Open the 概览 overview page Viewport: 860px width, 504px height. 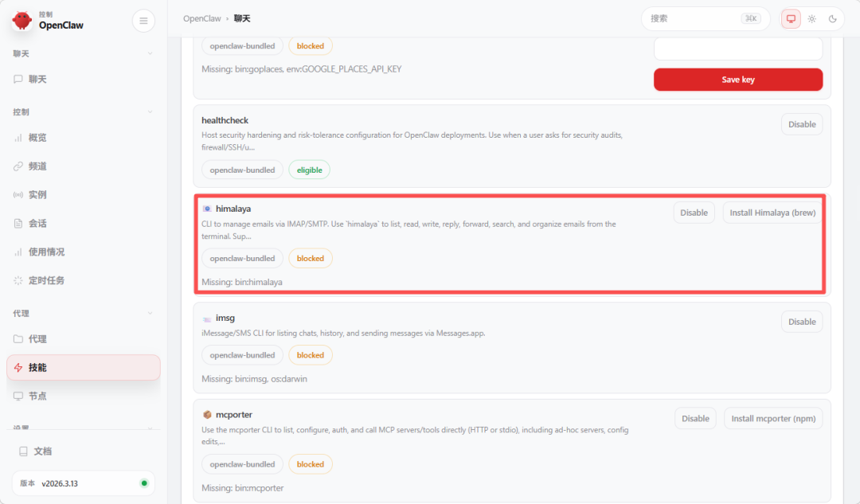point(84,138)
